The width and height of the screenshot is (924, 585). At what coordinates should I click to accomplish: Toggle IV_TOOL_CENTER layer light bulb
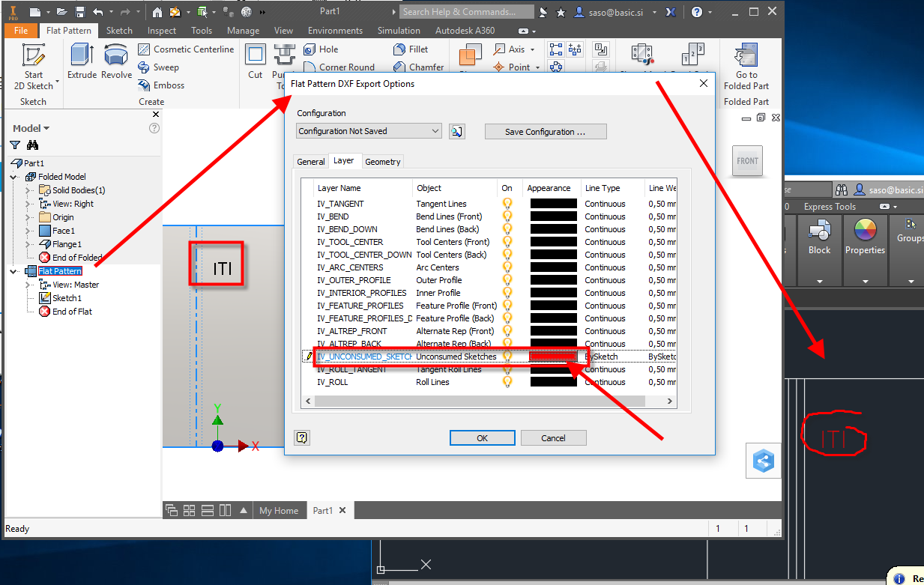pyautogui.click(x=507, y=242)
